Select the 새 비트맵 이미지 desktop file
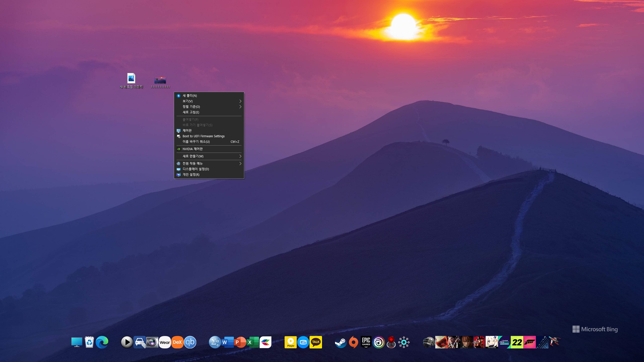Viewport: 644px width, 362px height. tap(131, 81)
